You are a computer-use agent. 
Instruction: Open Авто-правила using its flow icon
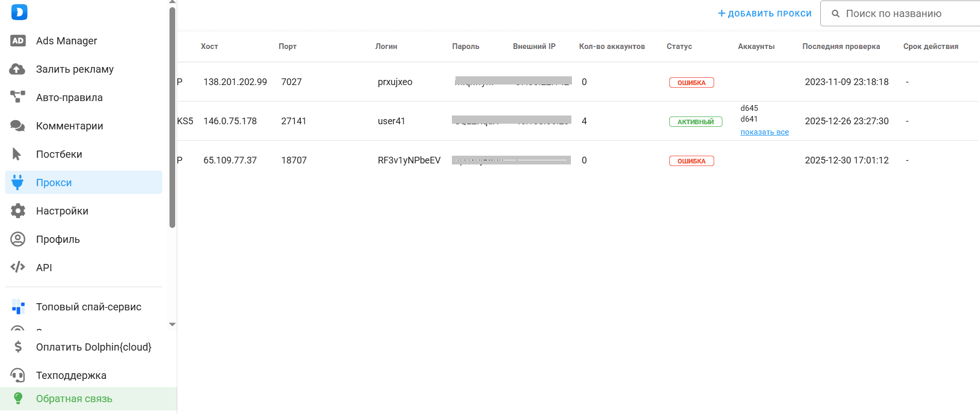[18, 97]
